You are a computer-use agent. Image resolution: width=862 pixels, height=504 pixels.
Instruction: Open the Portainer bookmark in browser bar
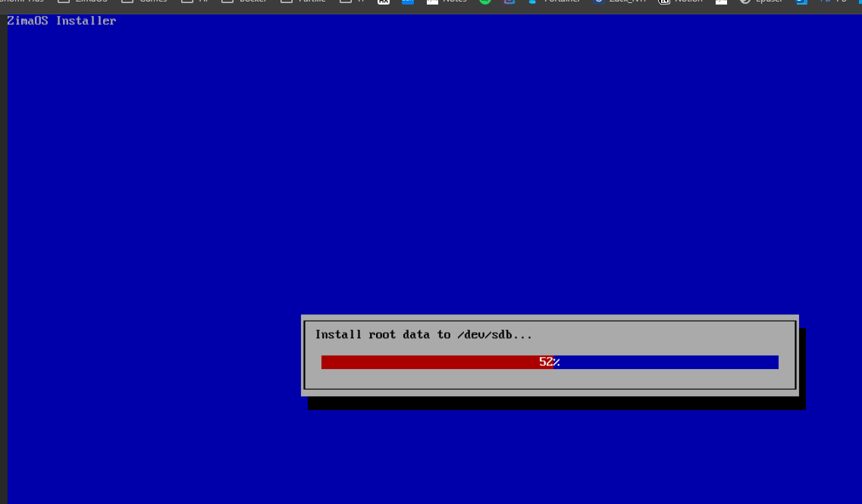[554, 2]
